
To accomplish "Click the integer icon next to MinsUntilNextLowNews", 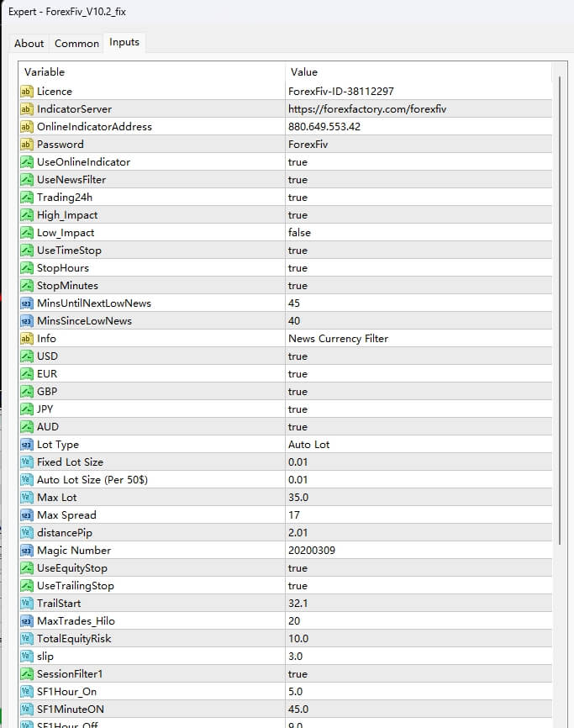I will (29, 303).
